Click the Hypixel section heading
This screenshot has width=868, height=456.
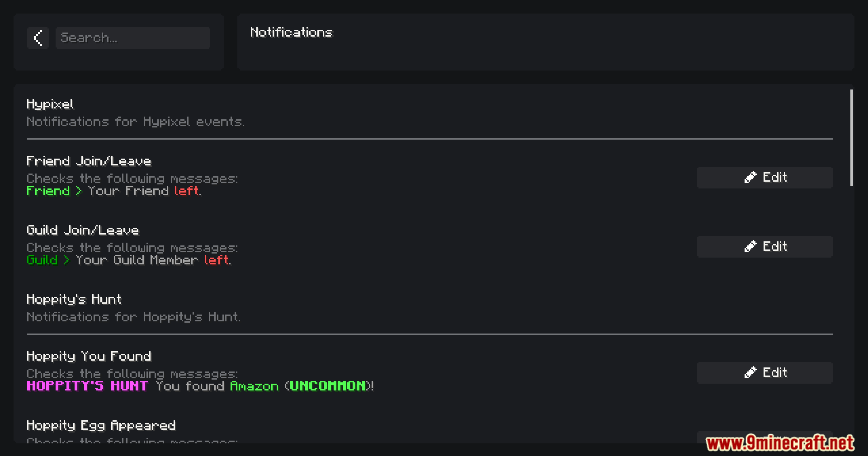pos(50,104)
